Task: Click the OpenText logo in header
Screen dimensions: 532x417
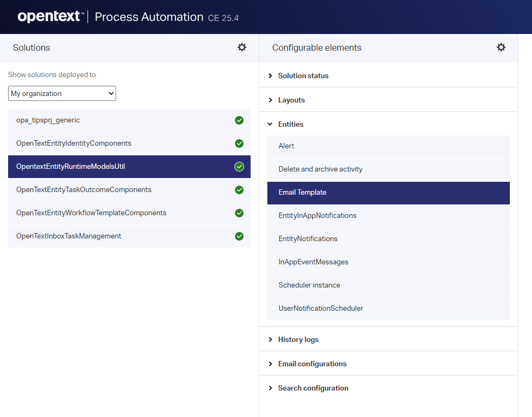Action: 51,17
